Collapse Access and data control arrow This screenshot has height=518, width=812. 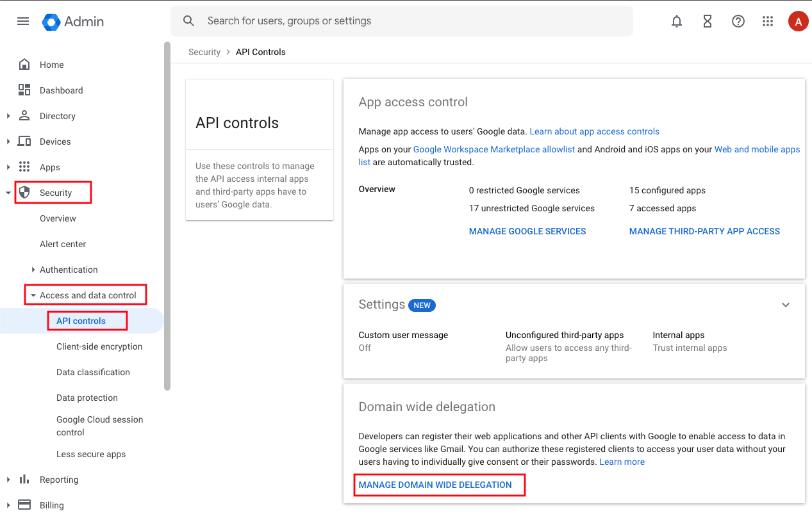pyautogui.click(x=33, y=295)
